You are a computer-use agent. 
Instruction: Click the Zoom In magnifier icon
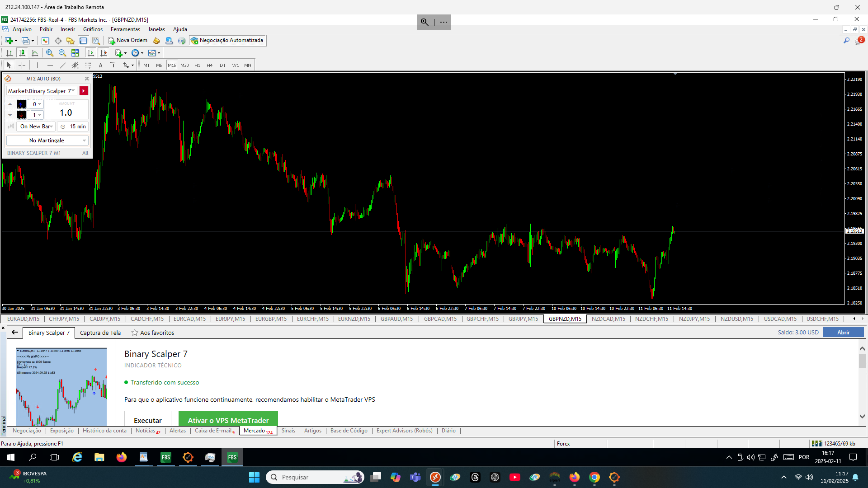click(x=50, y=53)
